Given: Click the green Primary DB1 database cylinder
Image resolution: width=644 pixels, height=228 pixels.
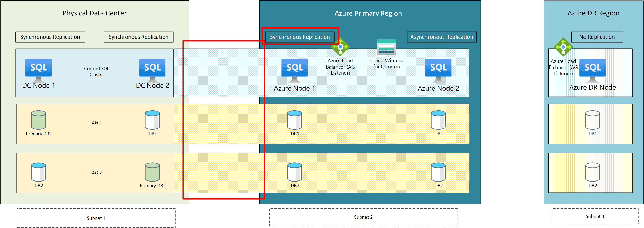Looking at the screenshot, I should coord(38,120).
